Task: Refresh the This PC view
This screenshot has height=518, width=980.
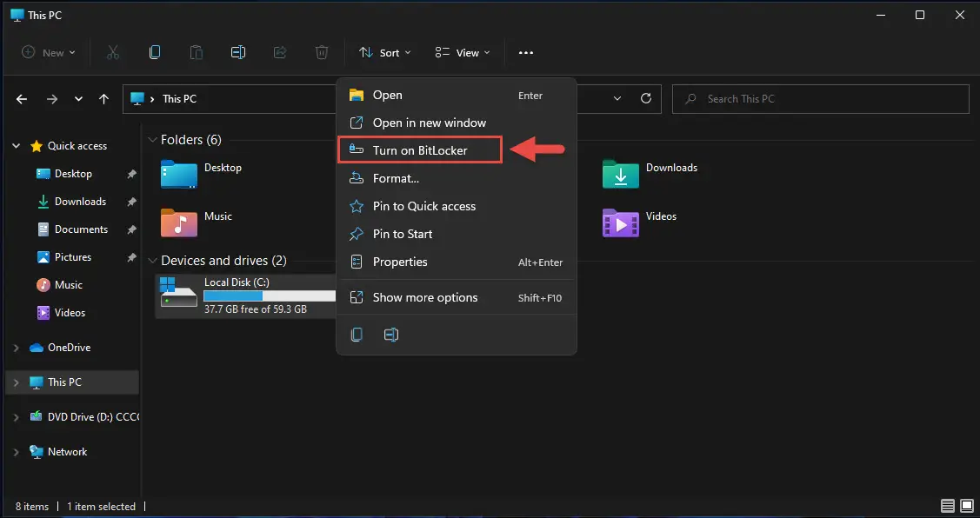Action: coord(646,98)
